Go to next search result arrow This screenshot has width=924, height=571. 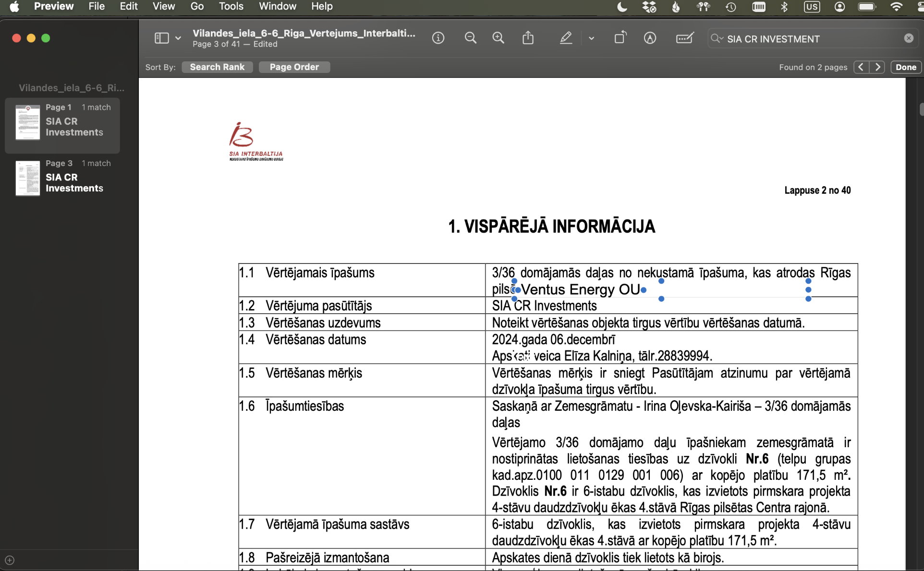coord(878,67)
